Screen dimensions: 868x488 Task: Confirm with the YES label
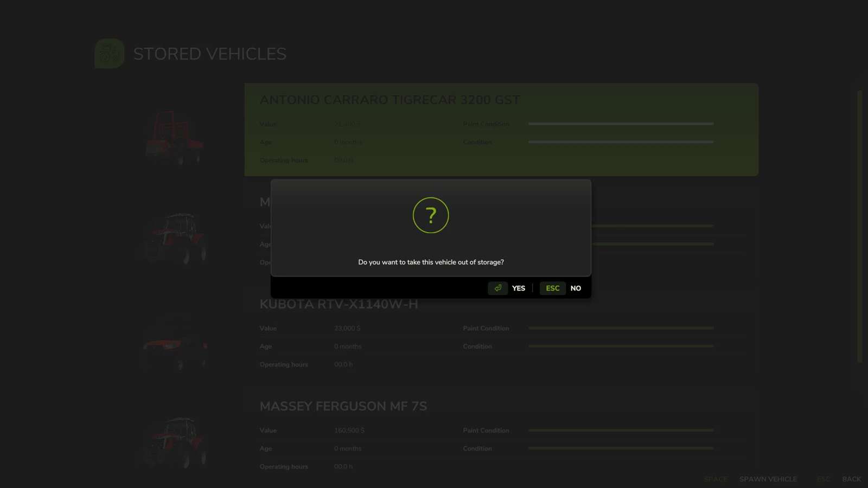coord(518,288)
